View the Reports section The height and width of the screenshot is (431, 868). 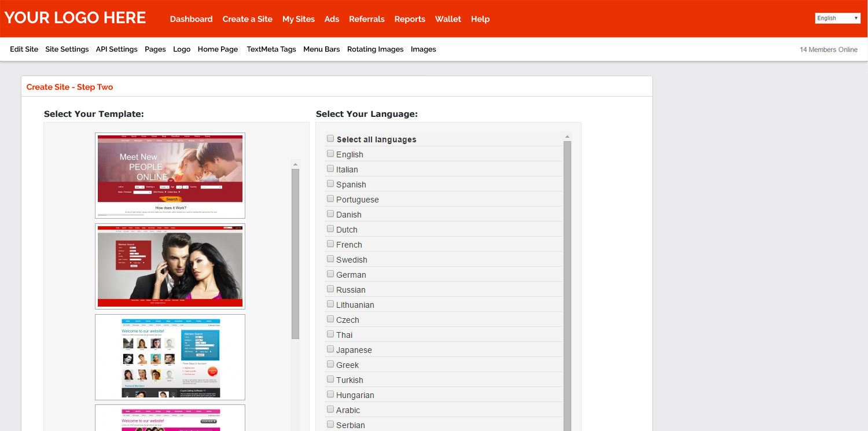click(x=410, y=19)
